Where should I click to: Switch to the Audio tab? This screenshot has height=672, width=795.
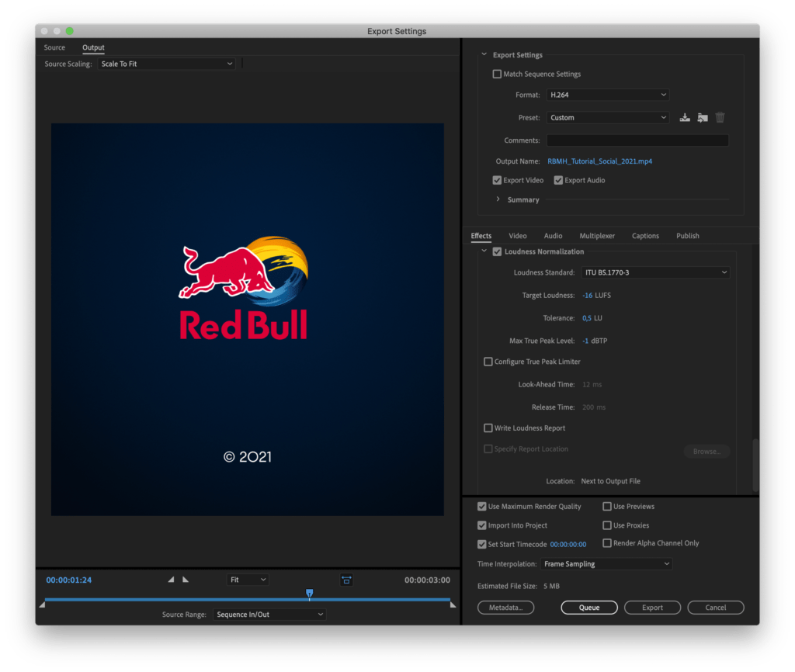click(553, 236)
